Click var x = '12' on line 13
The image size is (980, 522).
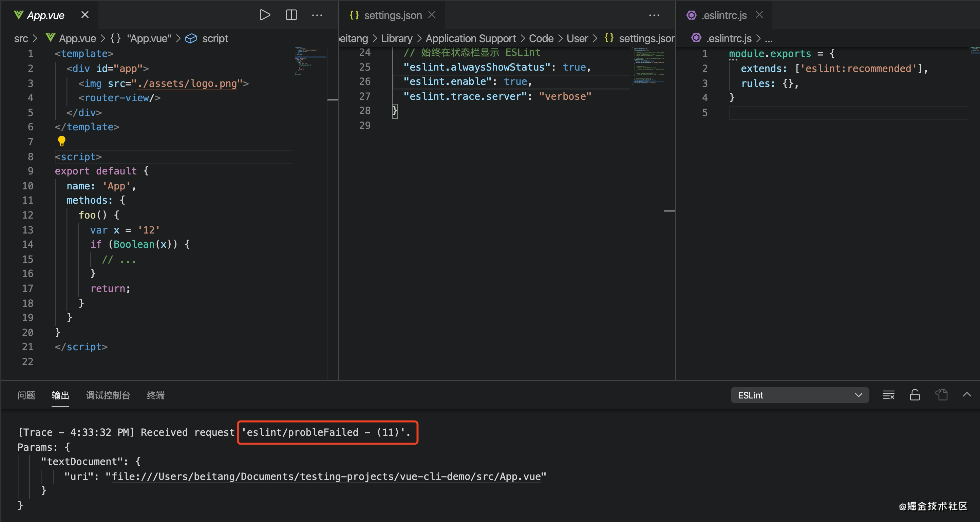coord(125,230)
